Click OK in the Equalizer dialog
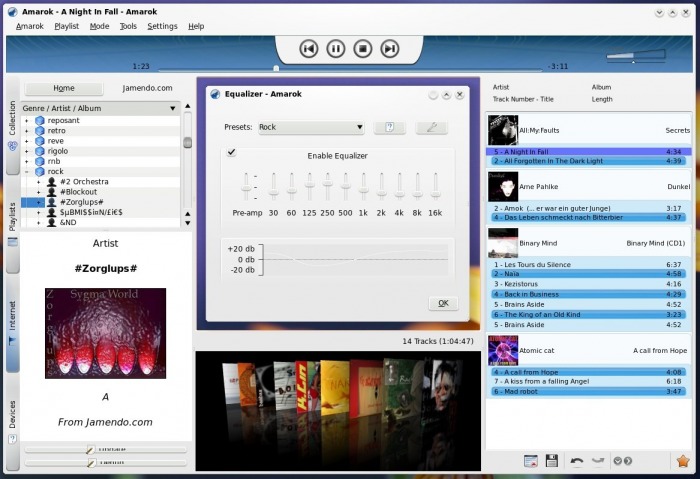This screenshot has width=700, height=479. point(443,304)
